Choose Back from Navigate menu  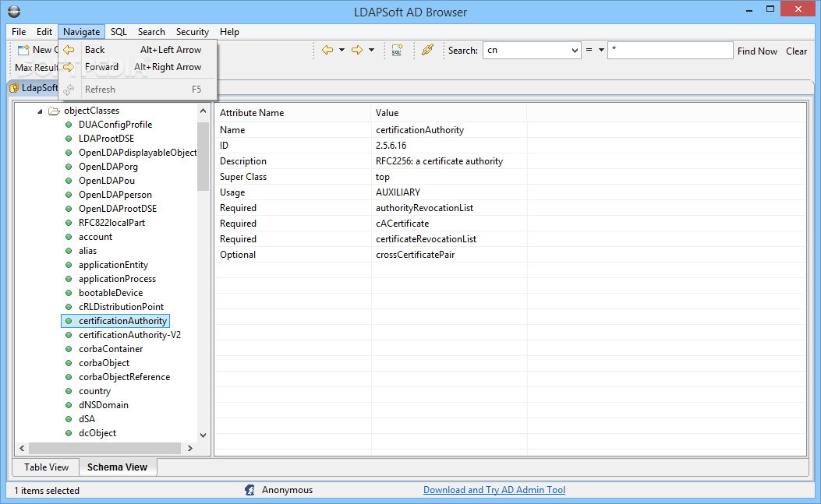pos(138,50)
